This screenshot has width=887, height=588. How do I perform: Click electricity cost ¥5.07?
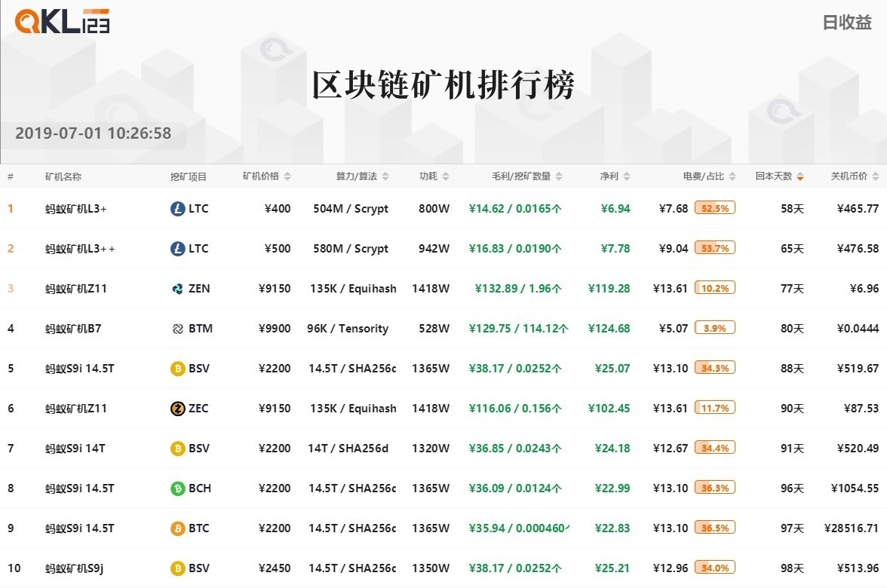coord(673,329)
